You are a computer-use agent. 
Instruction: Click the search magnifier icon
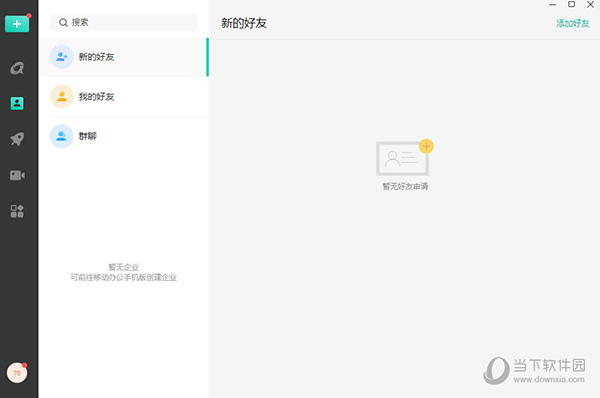coord(63,23)
